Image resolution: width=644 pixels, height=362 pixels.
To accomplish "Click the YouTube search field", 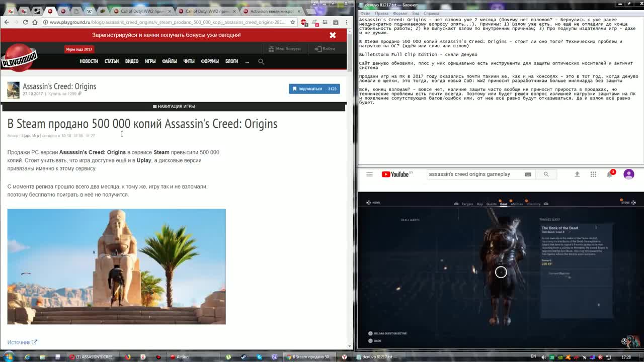I will click(x=475, y=174).
